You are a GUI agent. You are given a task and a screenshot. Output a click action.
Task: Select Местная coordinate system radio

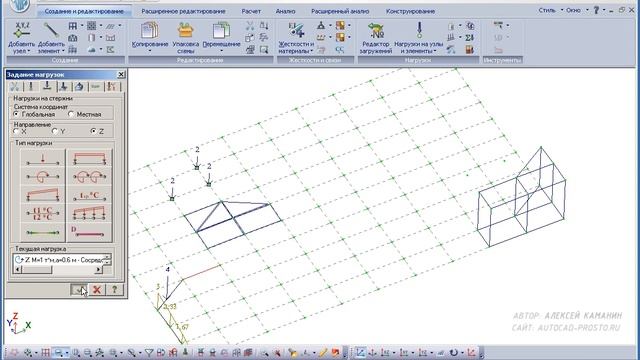71,114
